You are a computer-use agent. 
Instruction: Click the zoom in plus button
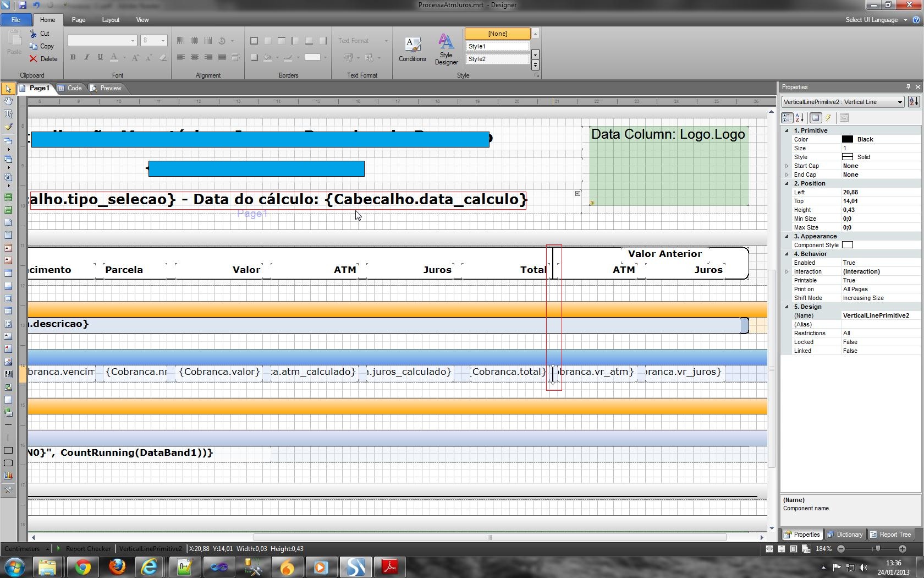tap(903, 549)
